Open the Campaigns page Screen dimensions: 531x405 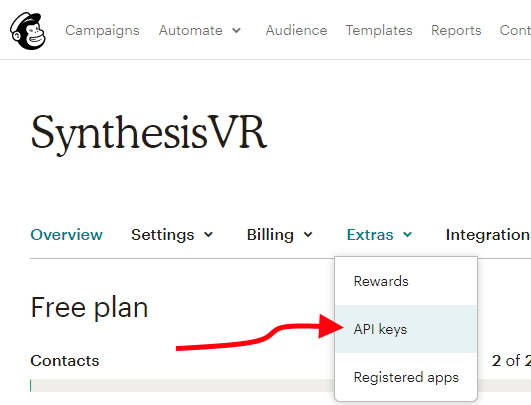click(102, 30)
